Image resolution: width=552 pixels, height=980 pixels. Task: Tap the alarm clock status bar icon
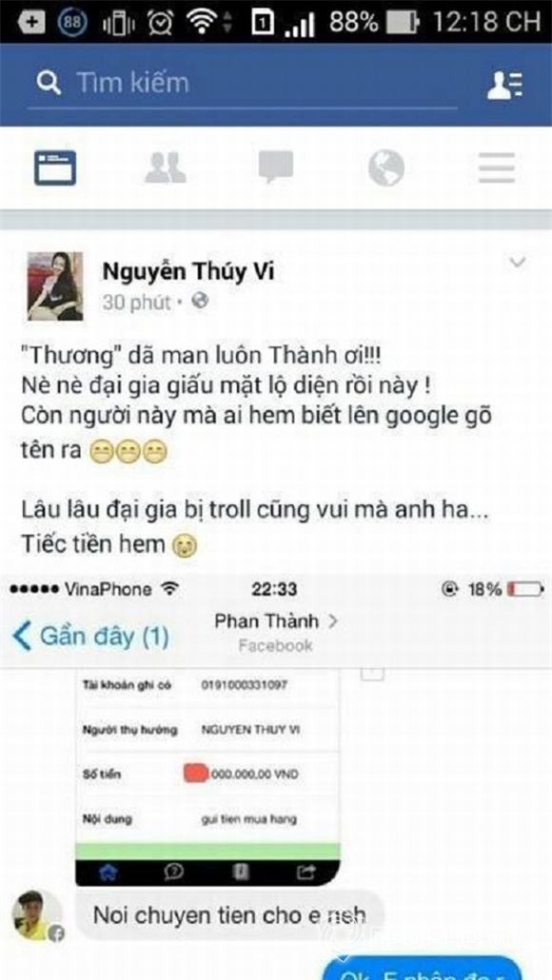[160, 22]
